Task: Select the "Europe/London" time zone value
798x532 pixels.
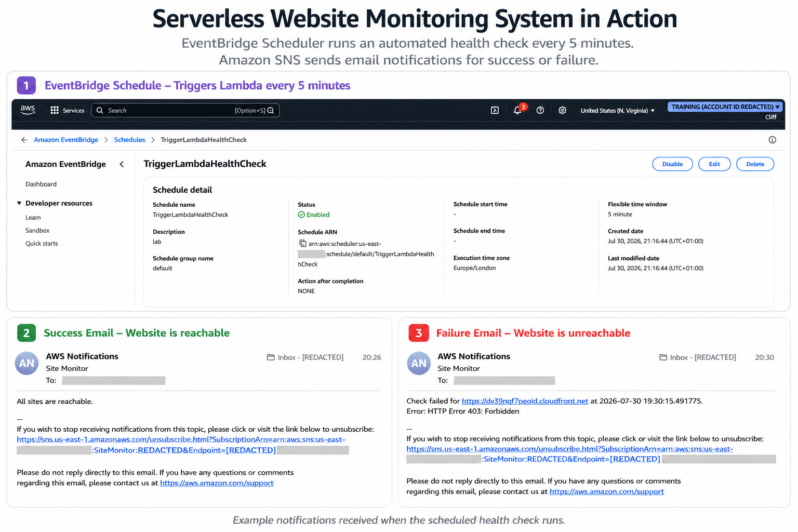Action: click(x=474, y=268)
